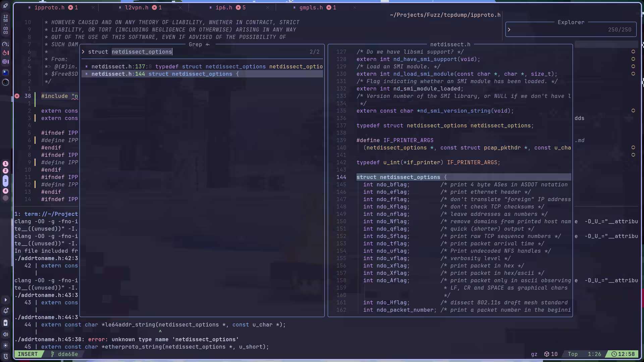Click the flame temperature icon
This screenshot has height=362, width=644.
(x=5, y=53)
